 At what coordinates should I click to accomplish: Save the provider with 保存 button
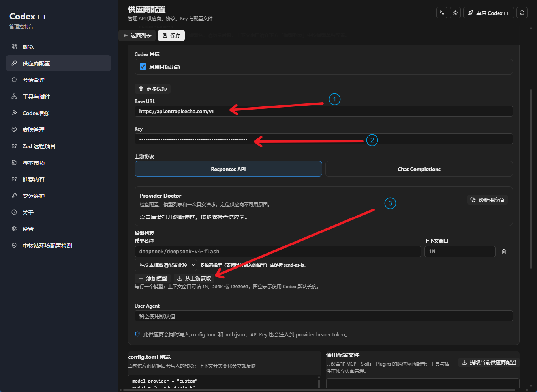(x=171, y=35)
